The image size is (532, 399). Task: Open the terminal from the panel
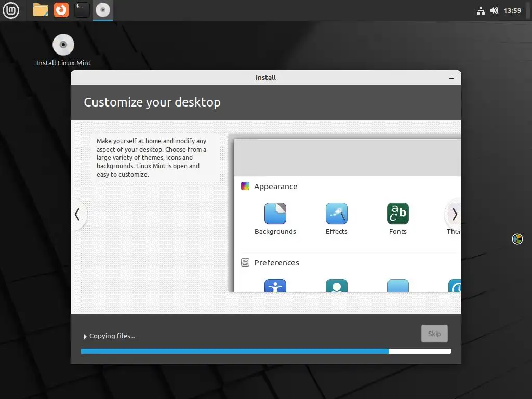click(82, 10)
